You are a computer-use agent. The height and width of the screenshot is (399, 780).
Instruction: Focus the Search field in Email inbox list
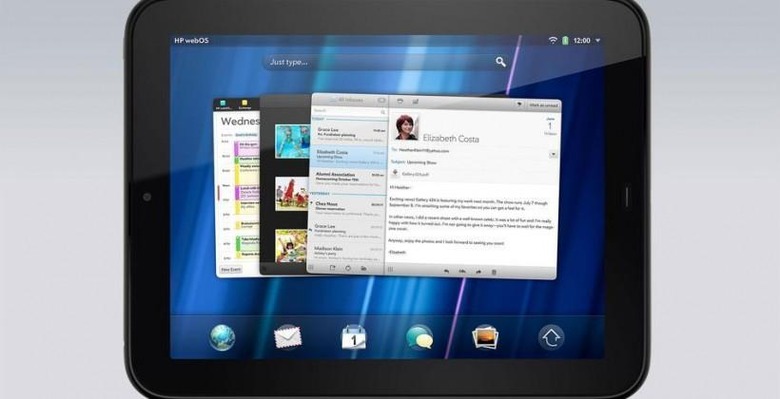tap(348, 111)
